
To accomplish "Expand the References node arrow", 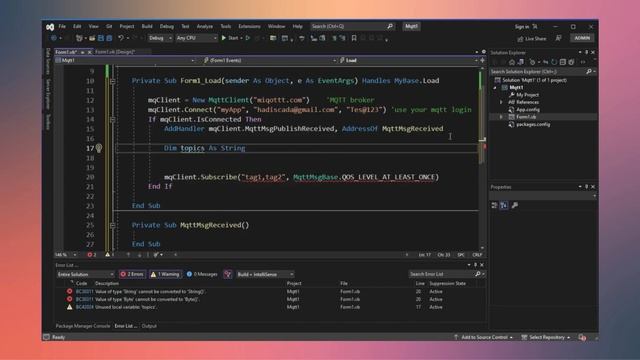I will [x=502, y=102].
